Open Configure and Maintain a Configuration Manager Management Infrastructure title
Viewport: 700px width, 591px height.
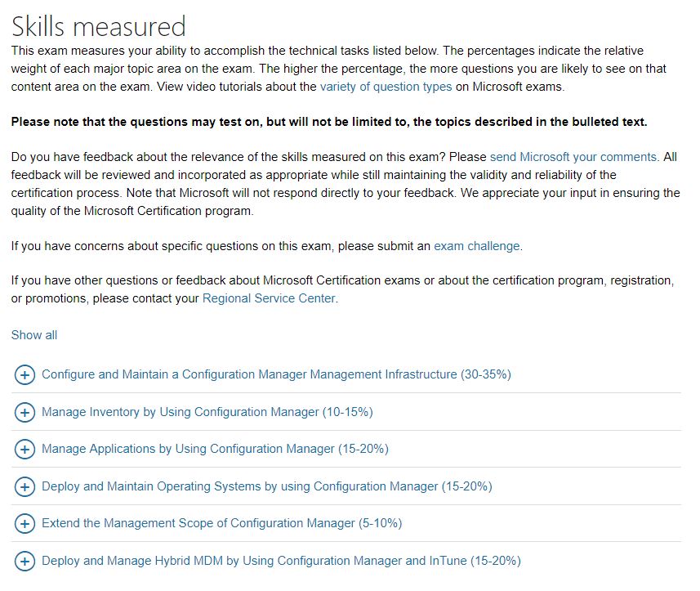(x=276, y=374)
